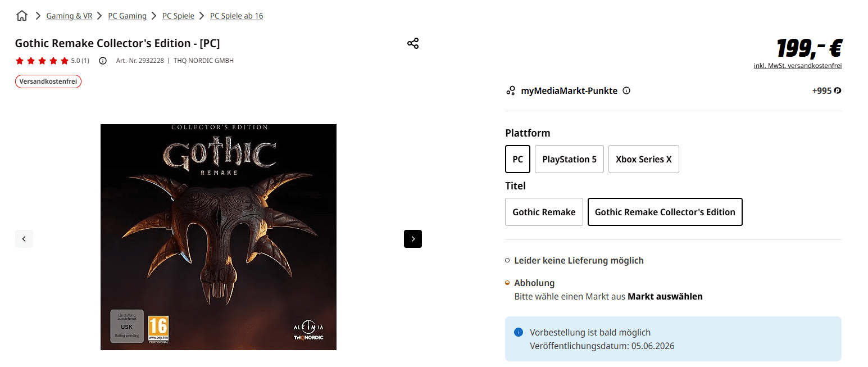Navigate to PC Spiele breadcrumb

pyautogui.click(x=178, y=16)
